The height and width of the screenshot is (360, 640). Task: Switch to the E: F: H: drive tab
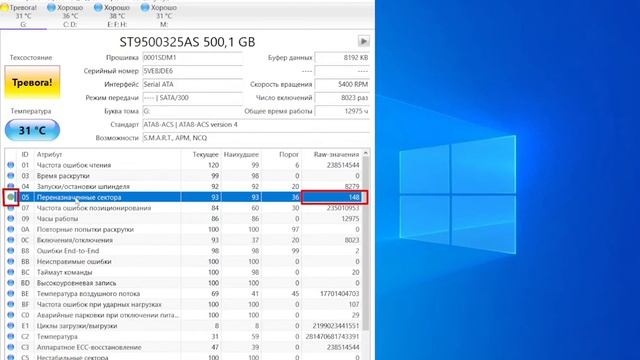(x=117, y=16)
